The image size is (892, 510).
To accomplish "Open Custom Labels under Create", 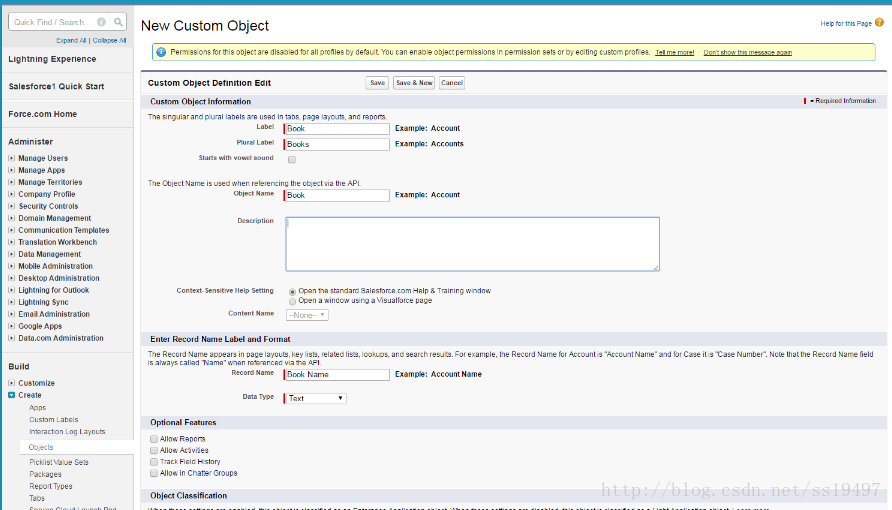I will [54, 420].
